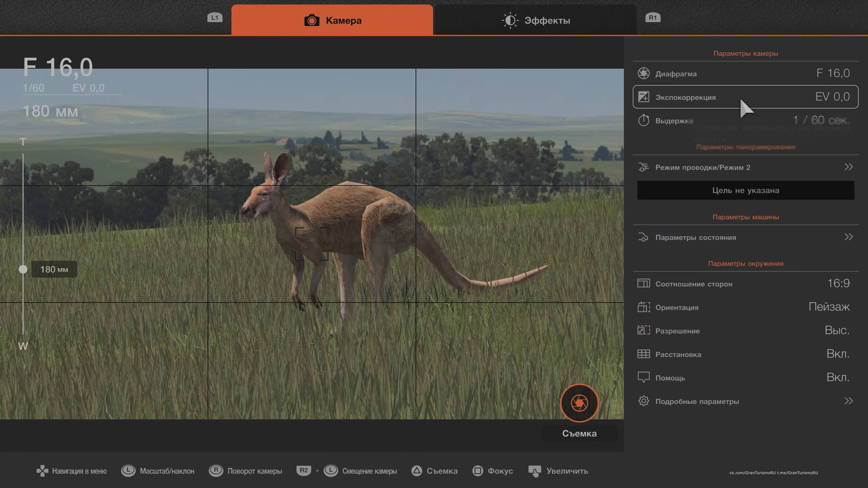The width and height of the screenshot is (868, 488).
Task: Click the orange shutter capture button
Action: (x=579, y=403)
